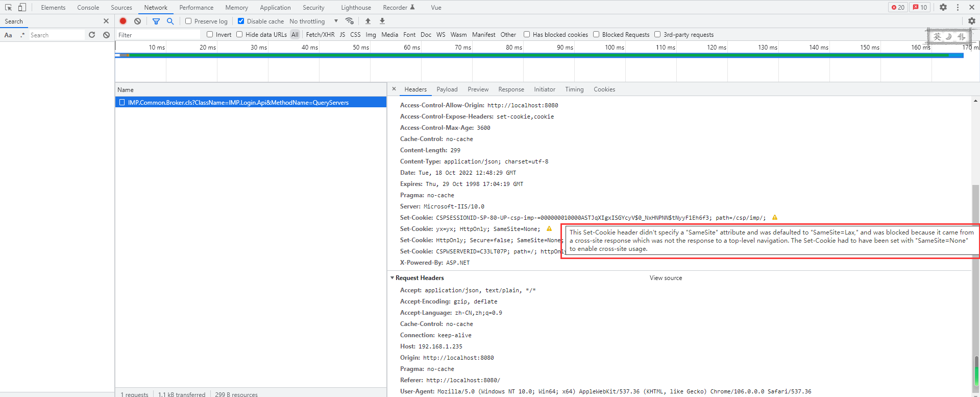Image resolution: width=980 pixels, height=397 pixels.
Task: Click the View source link
Action: tap(666, 278)
